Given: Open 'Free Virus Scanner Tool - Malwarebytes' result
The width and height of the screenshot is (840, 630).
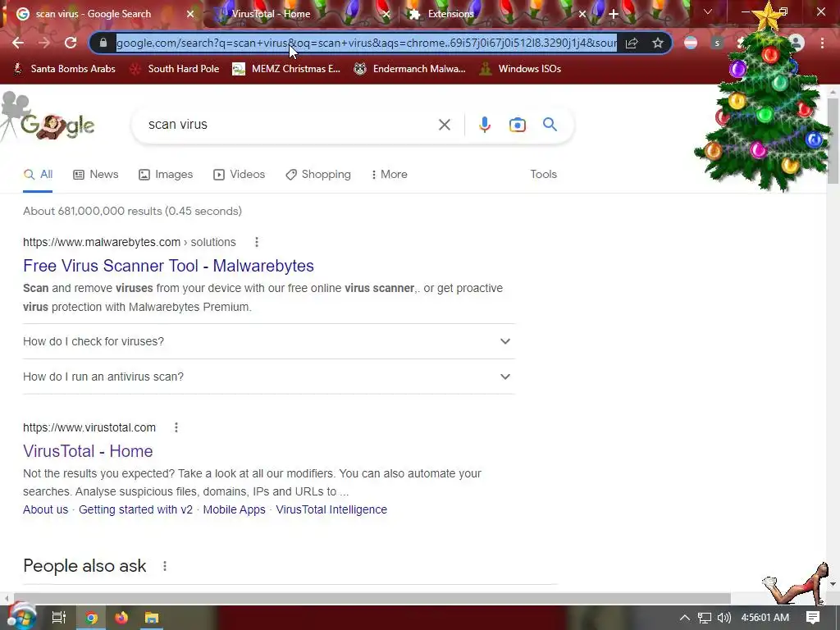Looking at the screenshot, I should (x=168, y=266).
